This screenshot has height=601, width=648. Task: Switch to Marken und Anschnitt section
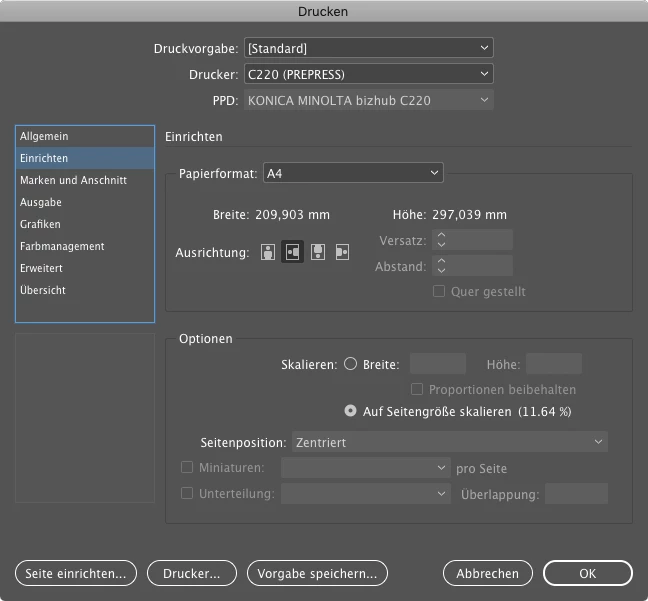pos(85,180)
